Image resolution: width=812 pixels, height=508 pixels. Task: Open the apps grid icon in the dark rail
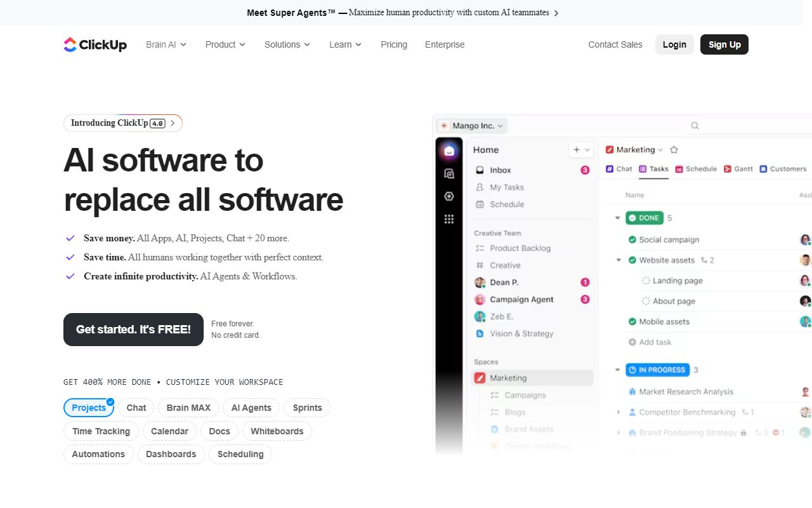449,218
